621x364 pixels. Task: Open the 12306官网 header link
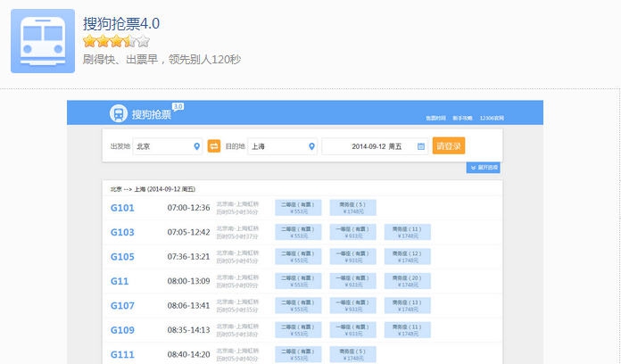click(492, 118)
